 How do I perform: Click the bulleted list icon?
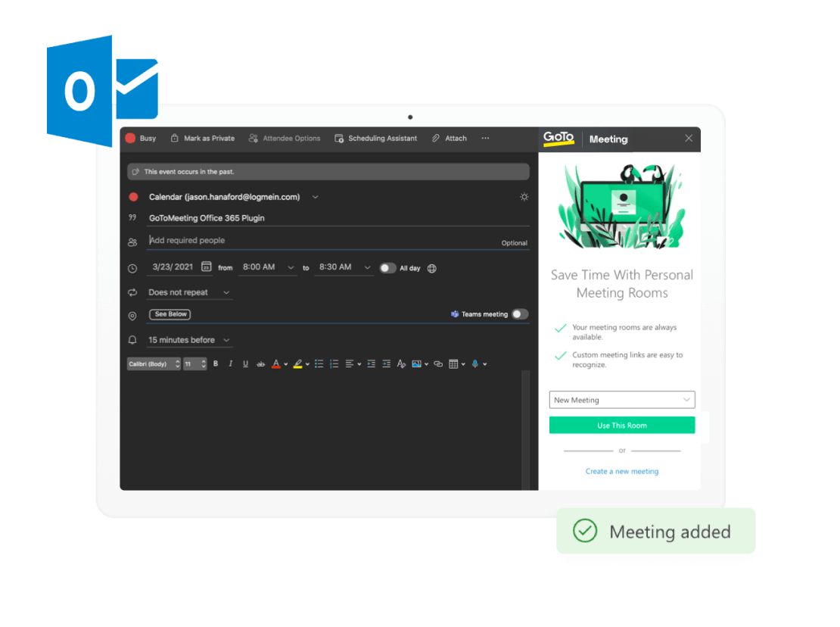click(x=319, y=364)
